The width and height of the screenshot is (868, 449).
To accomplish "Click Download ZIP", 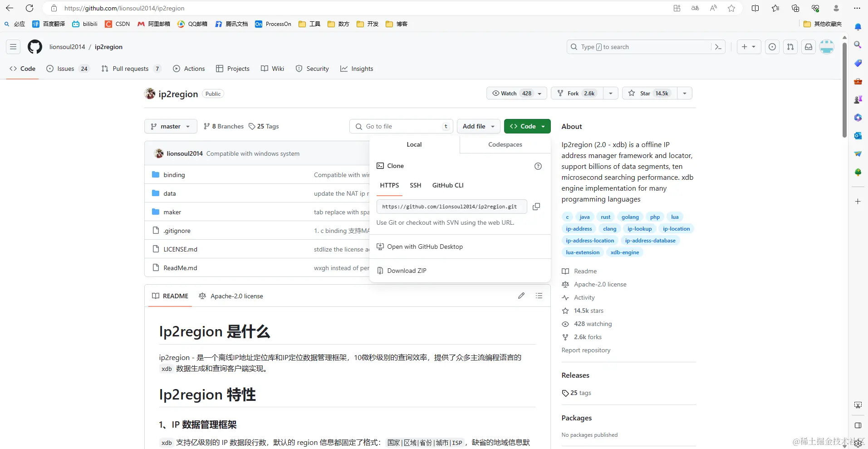I will click(x=407, y=271).
